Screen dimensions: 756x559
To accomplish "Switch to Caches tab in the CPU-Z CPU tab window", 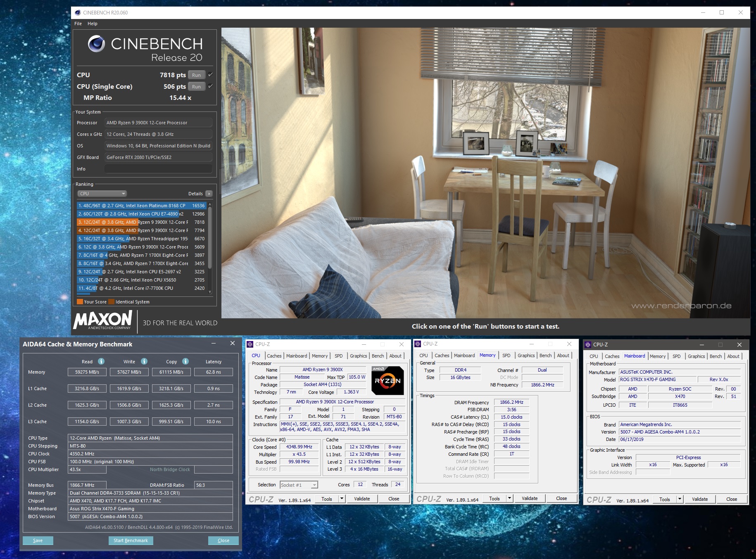I will pyautogui.click(x=274, y=356).
